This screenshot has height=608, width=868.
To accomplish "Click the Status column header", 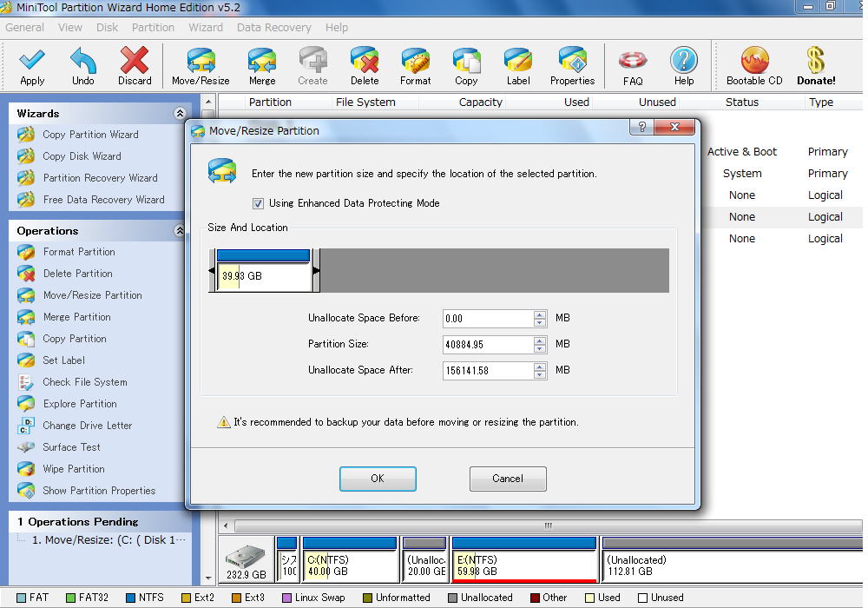I will coord(742,102).
